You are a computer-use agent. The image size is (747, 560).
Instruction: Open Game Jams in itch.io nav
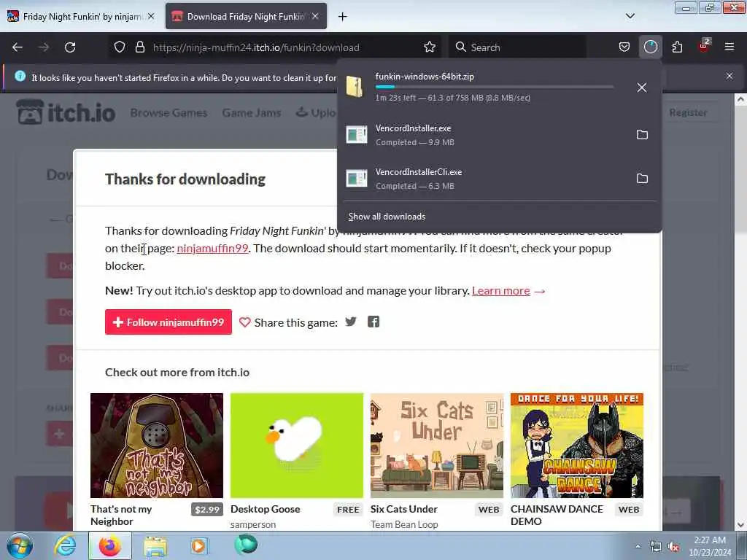pyautogui.click(x=252, y=113)
